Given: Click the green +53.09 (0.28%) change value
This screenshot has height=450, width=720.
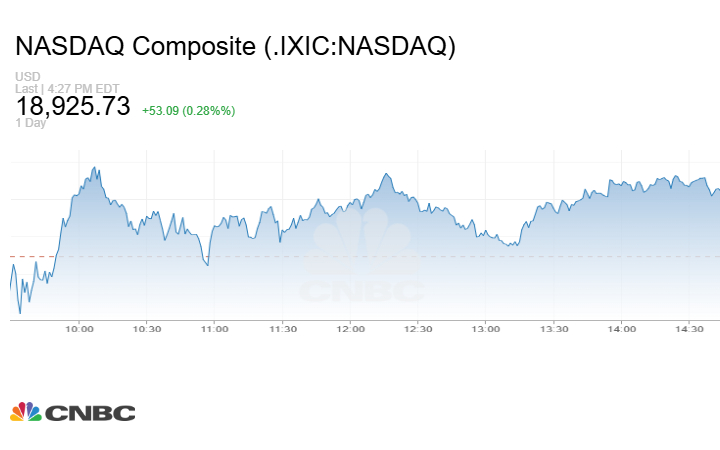Looking at the screenshot, I should (189, 110).
